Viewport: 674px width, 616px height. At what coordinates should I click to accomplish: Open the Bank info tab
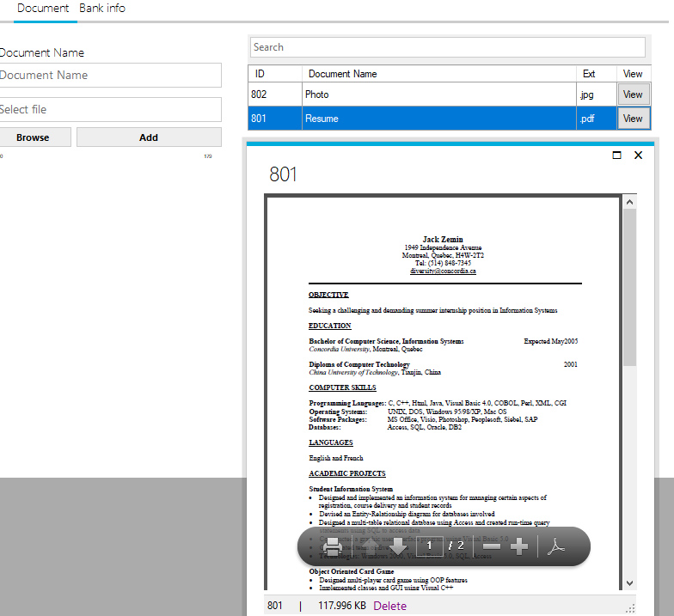tap(102, 9)
